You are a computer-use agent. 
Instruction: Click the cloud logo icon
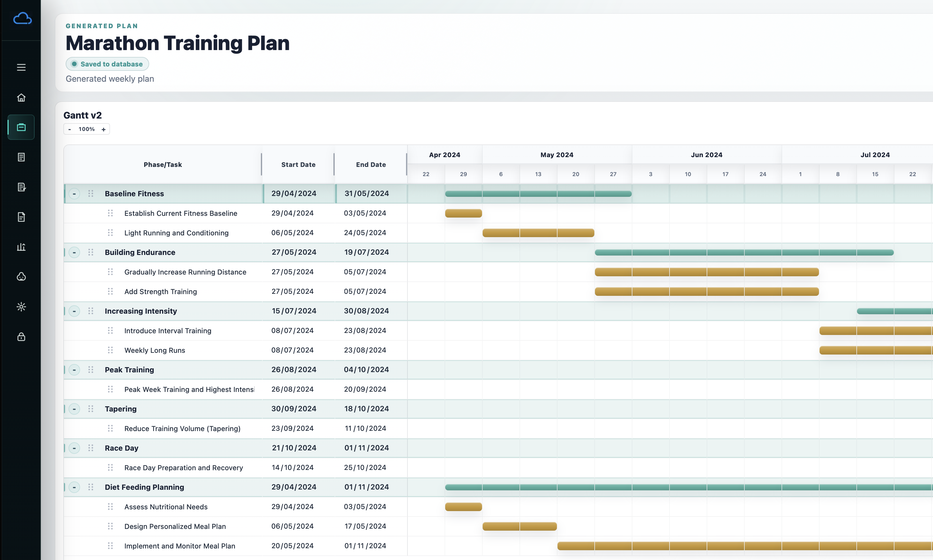coord(22,18)
